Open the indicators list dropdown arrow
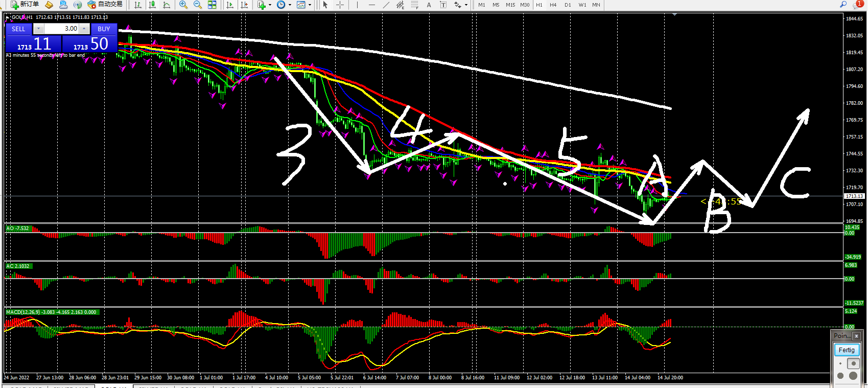The height and width of the screenshot is (388, 868). point(270,5)
